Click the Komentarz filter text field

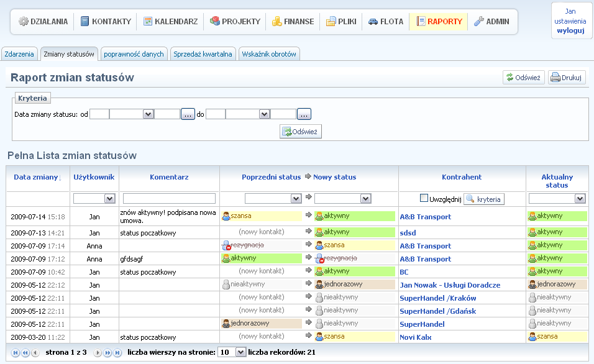pos(169,199)
